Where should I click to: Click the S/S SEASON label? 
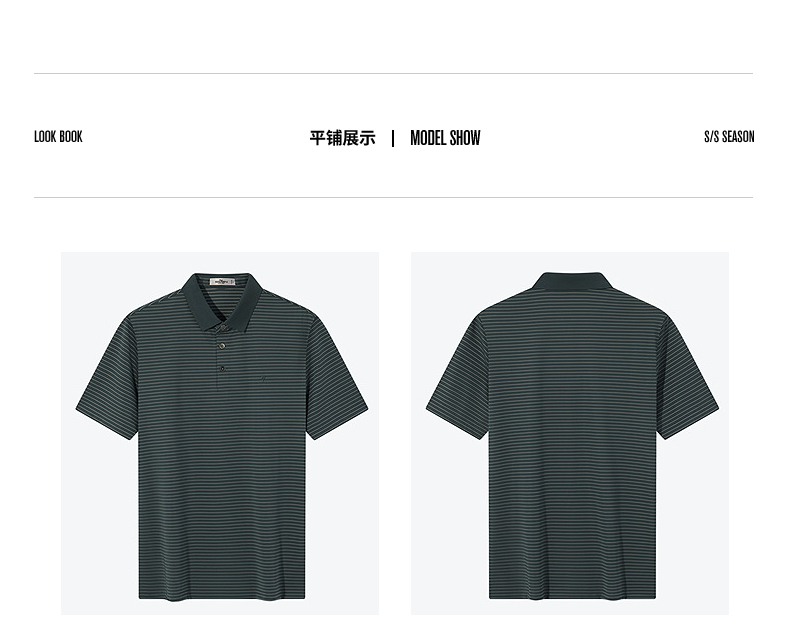click(x=729, y=137)
